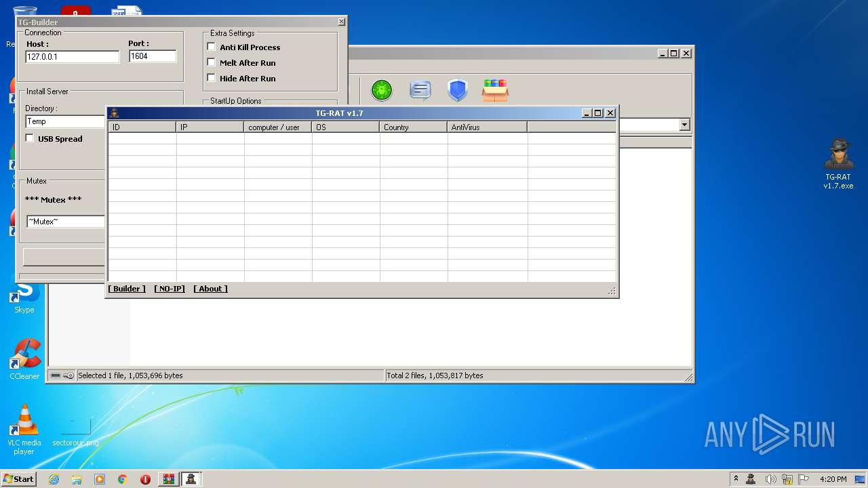Click the Port input field
This screenshot has width=868, height=488.
[x=153, y=57]
